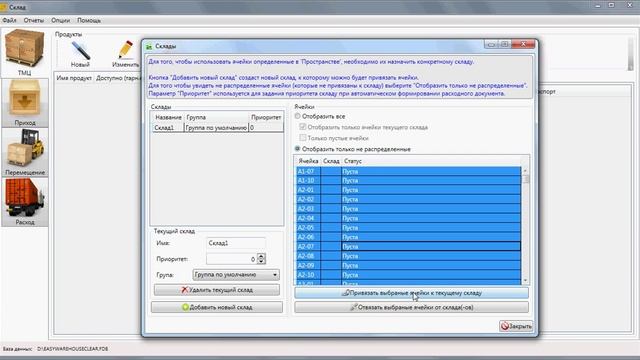The height and width of the screenshot is (360, 640).
Task: Click the Приоритет value field
Action: 232,259
